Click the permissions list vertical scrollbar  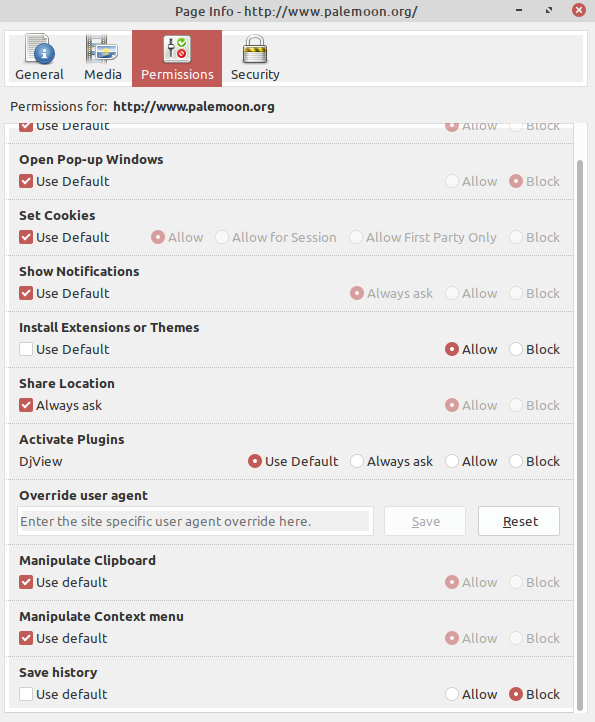(580, 435)
